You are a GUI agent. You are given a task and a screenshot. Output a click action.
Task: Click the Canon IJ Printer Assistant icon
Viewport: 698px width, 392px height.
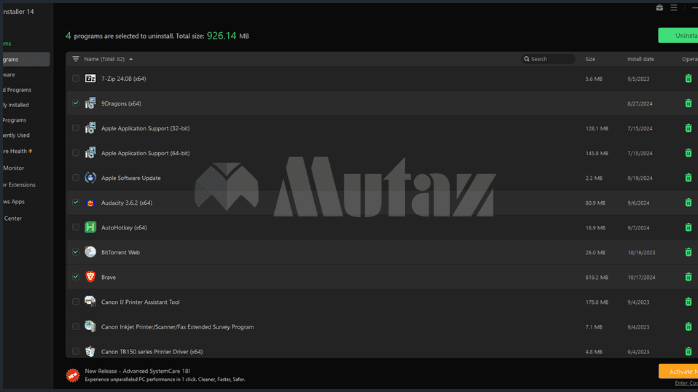coord(90,302)
